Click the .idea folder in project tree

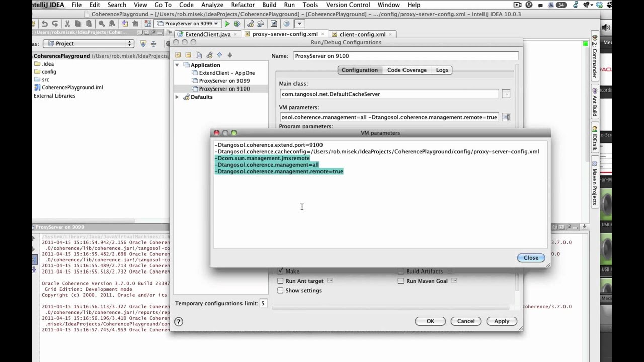coord(48,64)
